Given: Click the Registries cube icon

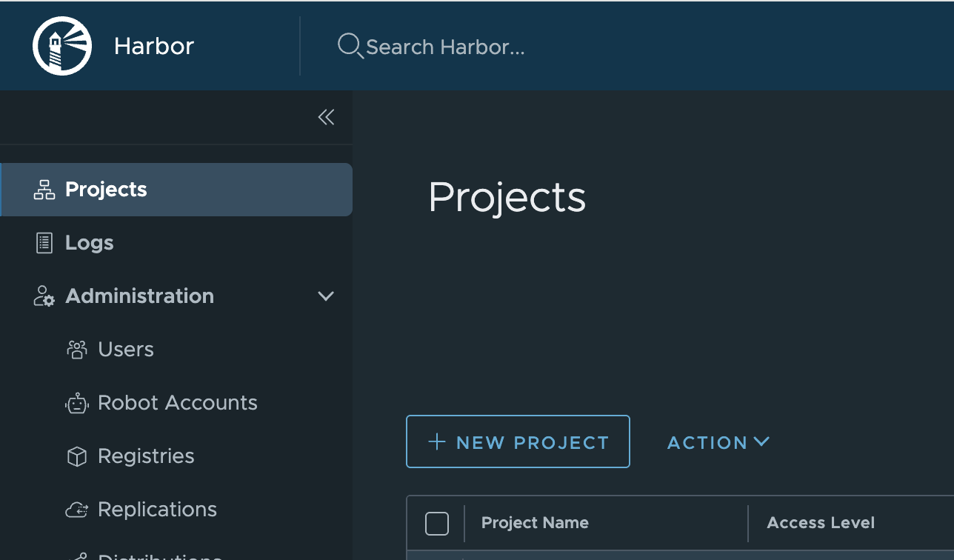Looking at the screenshot, I should (77, 456).
